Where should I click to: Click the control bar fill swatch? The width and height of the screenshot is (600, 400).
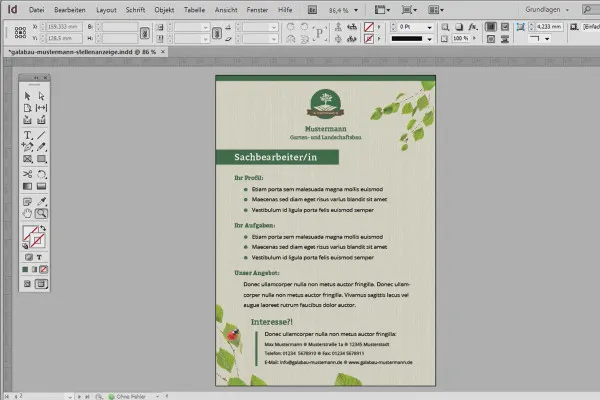(369, 27)
